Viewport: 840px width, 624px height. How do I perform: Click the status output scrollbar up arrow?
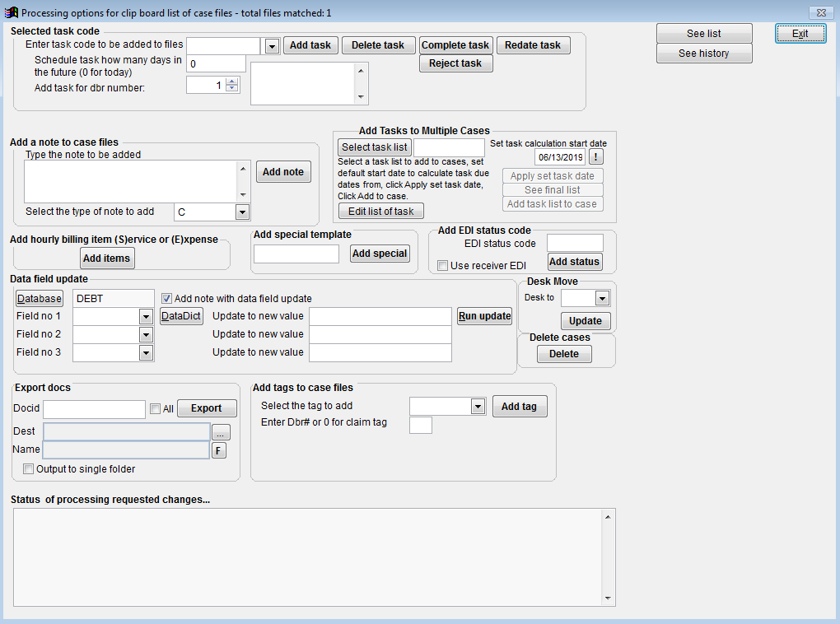608,517
